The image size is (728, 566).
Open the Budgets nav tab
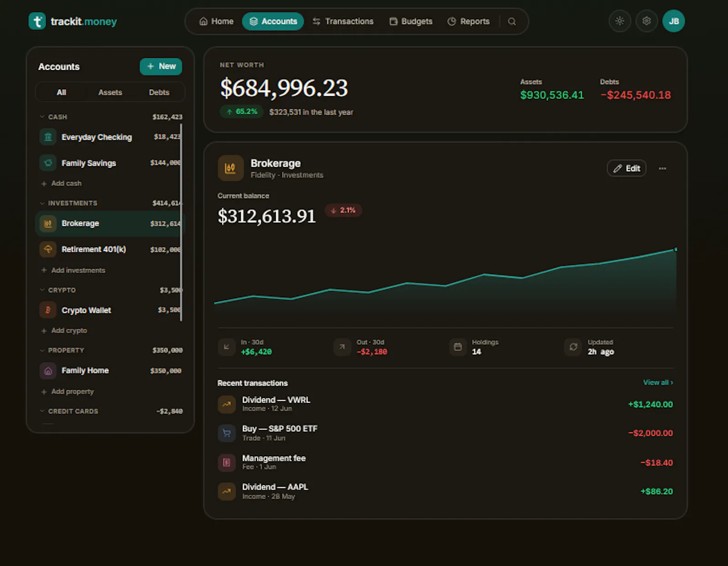411,21
